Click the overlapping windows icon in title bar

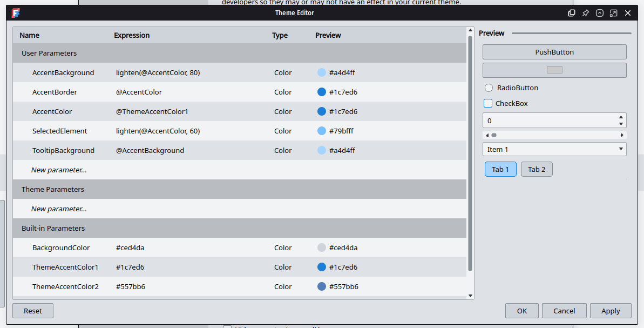[x=572, y=13]
